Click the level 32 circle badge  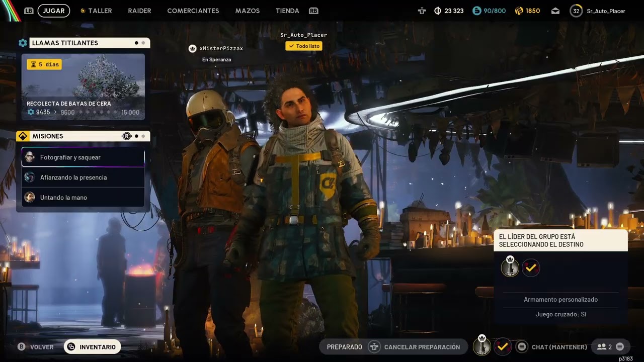[576, 11]
